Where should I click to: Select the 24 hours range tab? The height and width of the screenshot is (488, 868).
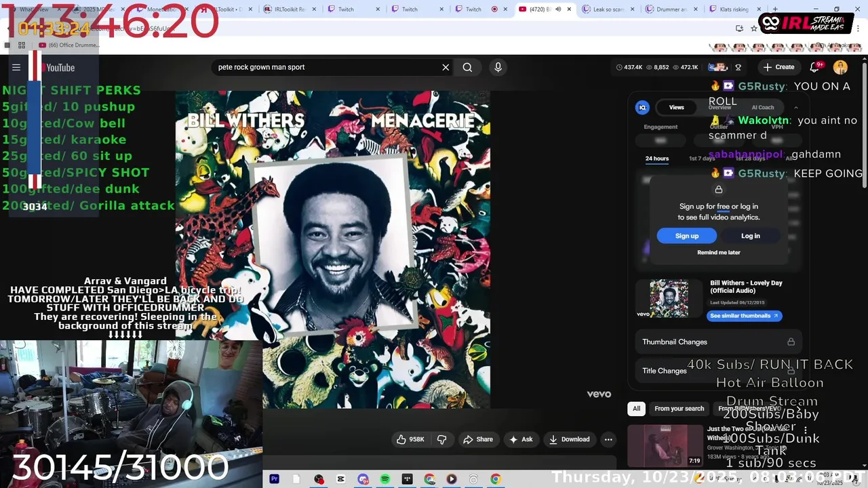(656, 159)
